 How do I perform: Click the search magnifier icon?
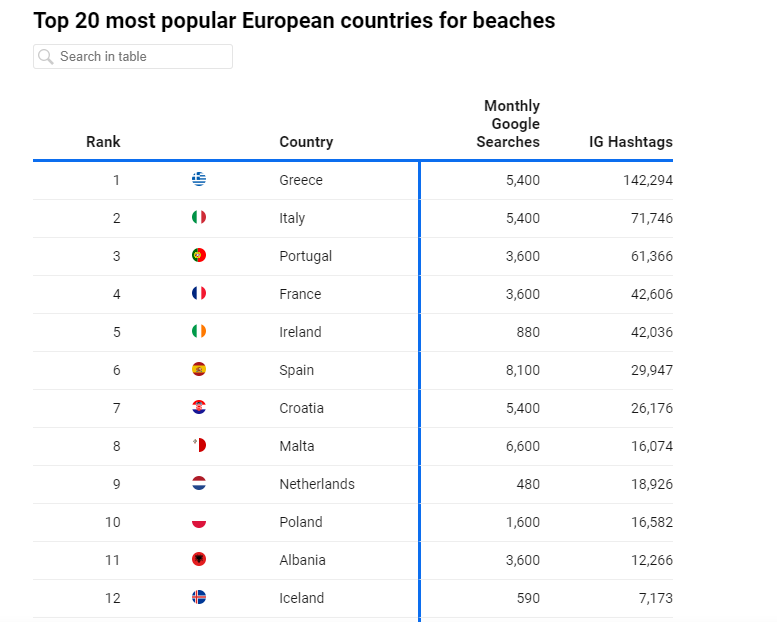46,57
